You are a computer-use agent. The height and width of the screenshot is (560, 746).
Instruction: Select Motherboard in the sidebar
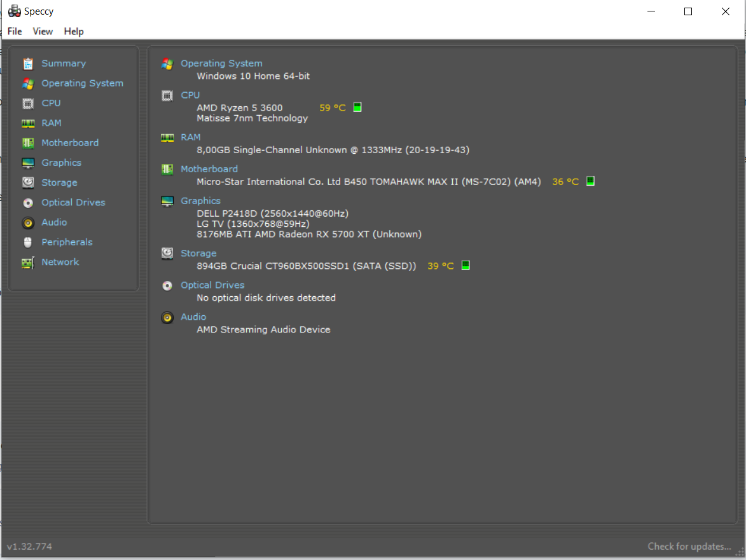coord(70,143)
